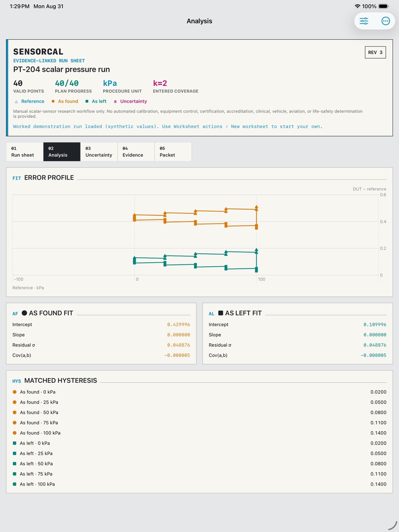Click the green marker for As left · 0 kPa
This screenshot has width=399, height=532.
point(15,443)
